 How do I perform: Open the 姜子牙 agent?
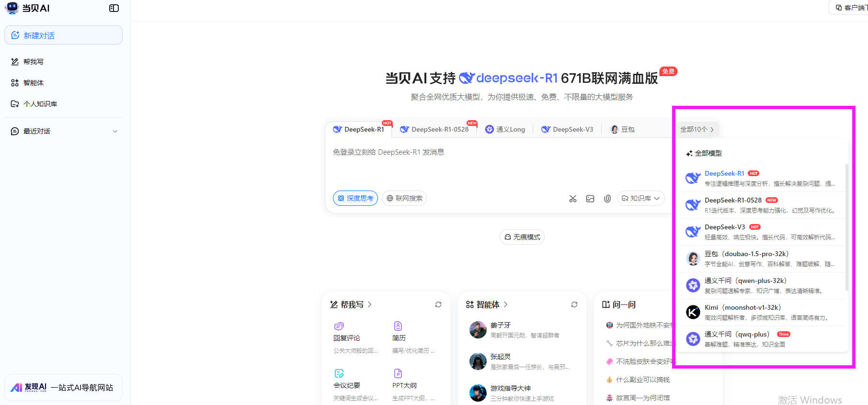521,330
